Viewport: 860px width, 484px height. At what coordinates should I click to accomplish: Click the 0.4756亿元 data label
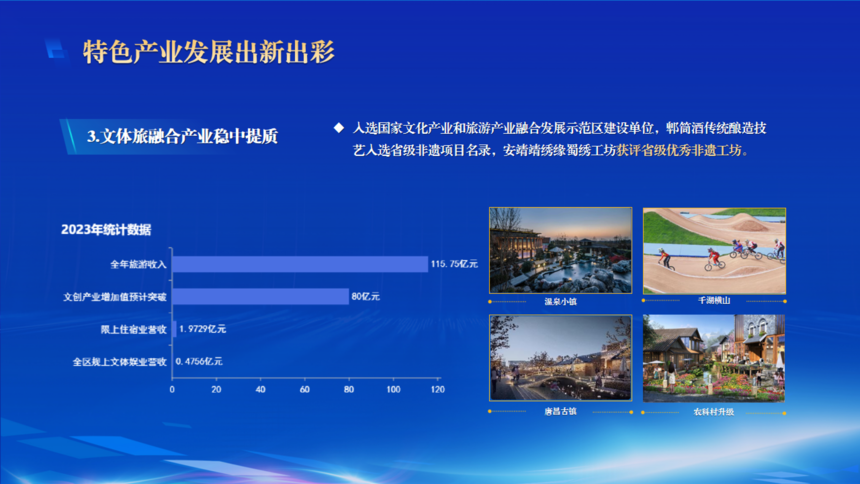199,361
